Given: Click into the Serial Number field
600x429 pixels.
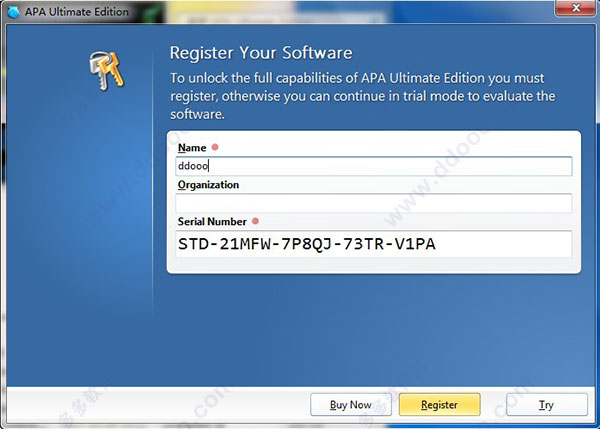Looking at the screenshot, I should pos(374,244).
